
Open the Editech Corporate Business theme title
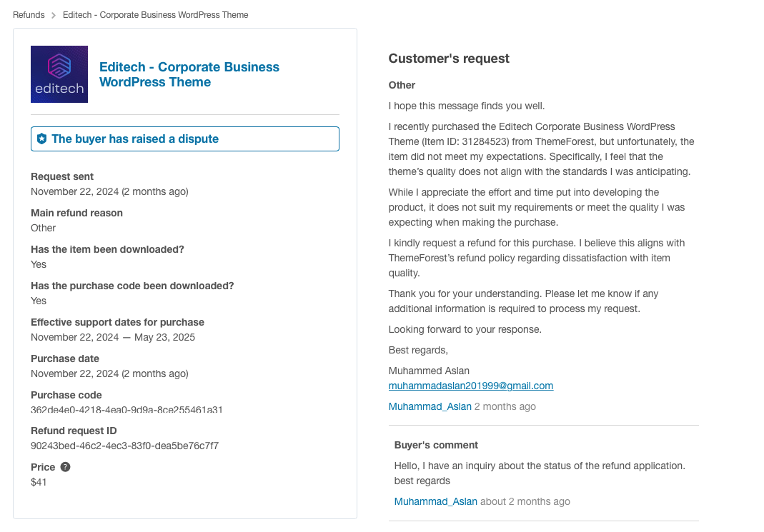pos(189,74)
